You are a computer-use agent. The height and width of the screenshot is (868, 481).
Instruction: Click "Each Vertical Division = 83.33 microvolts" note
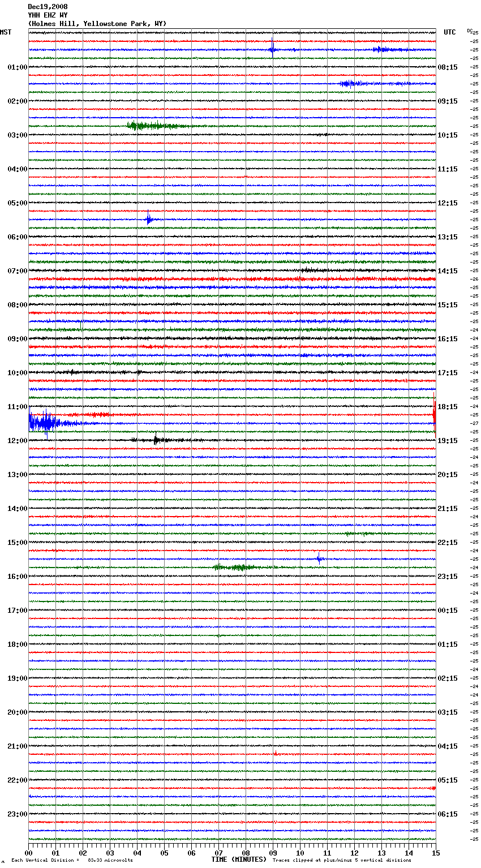pyautogui.click(x=72, y=860)
